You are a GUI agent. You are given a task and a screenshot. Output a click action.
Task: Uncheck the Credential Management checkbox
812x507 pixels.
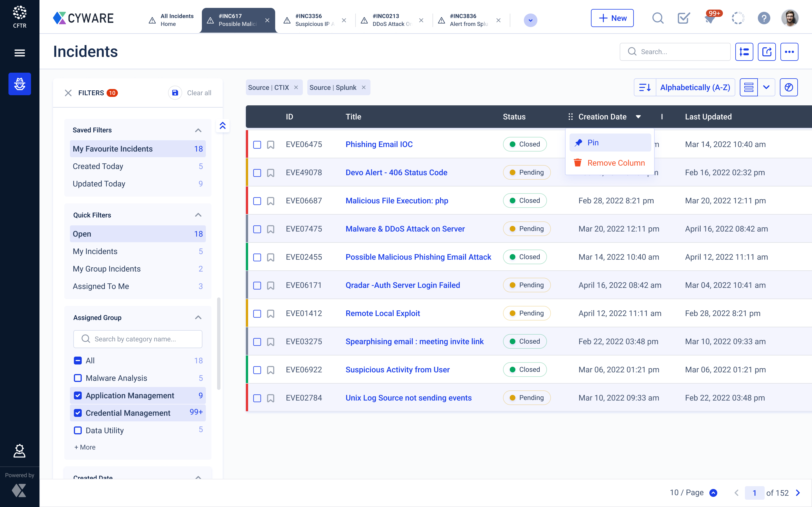pos(78,413)
